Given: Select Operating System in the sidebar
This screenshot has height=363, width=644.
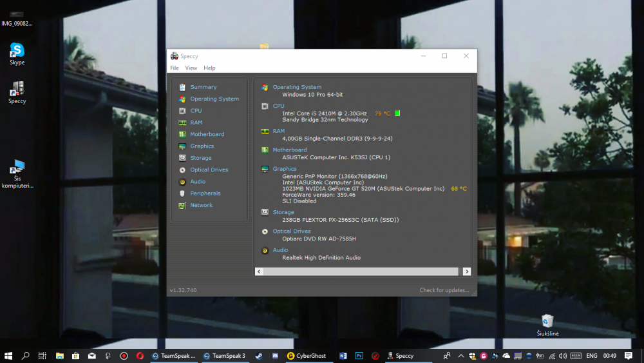Looking at the screenshot, I should 214,99.
